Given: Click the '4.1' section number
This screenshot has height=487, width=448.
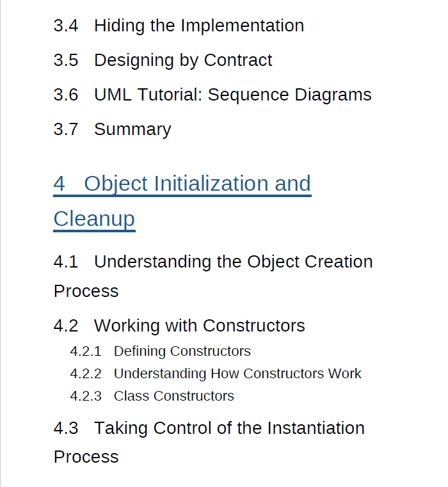Looking at the screenshot, I should (x=66, y=262).
